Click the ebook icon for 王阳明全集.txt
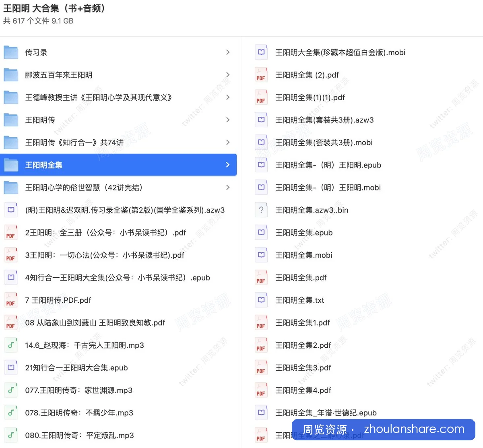483x448 pixels. [x=261, y=300]
